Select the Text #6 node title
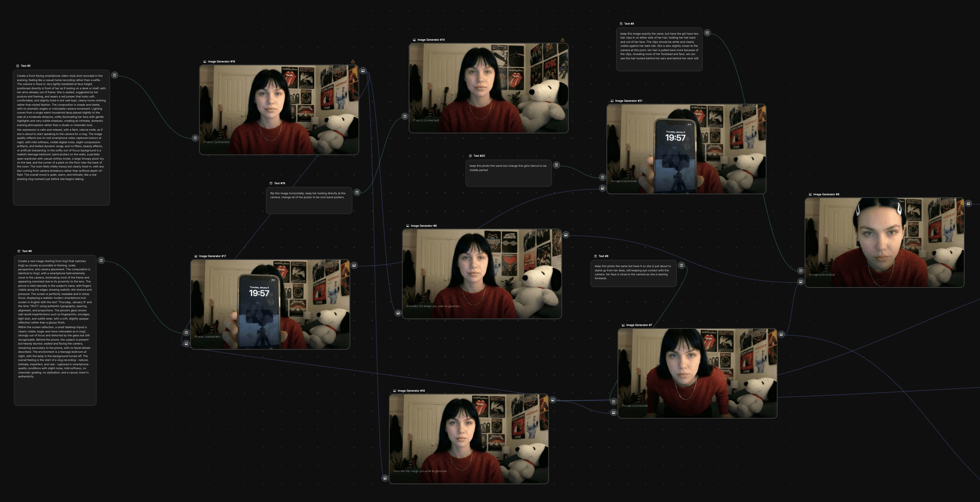The height and width of the screenshot is (502, 980). click(x=27, y=251)
